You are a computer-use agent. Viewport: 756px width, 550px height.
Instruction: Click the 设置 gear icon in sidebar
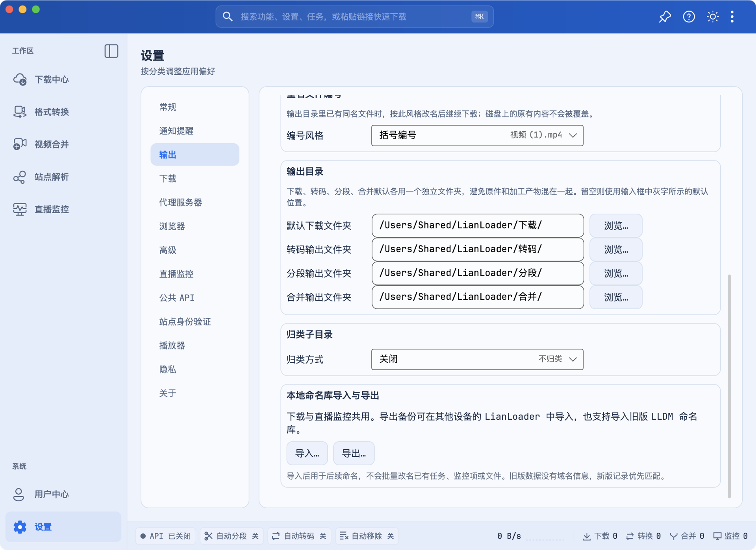20,527
